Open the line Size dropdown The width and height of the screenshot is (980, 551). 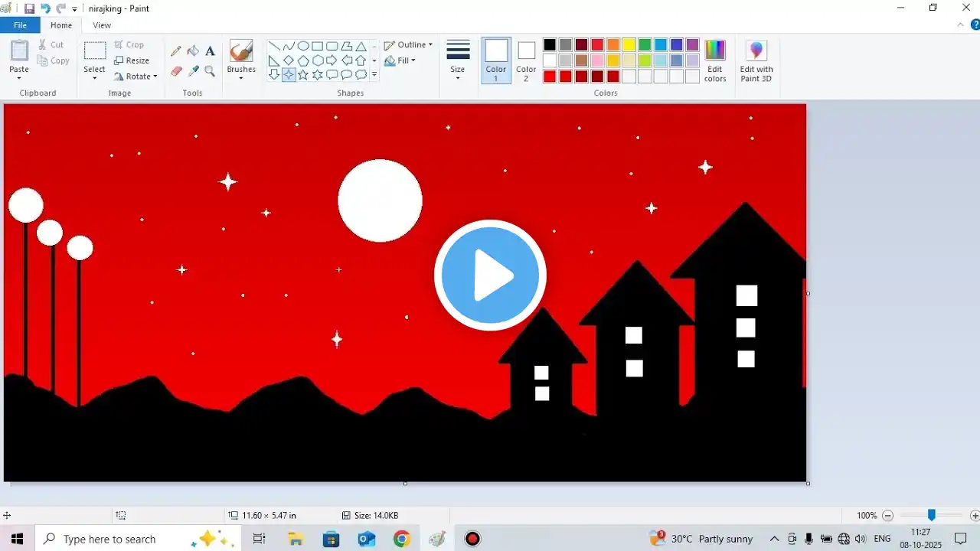pyautogui.click(x=458, y=60)
